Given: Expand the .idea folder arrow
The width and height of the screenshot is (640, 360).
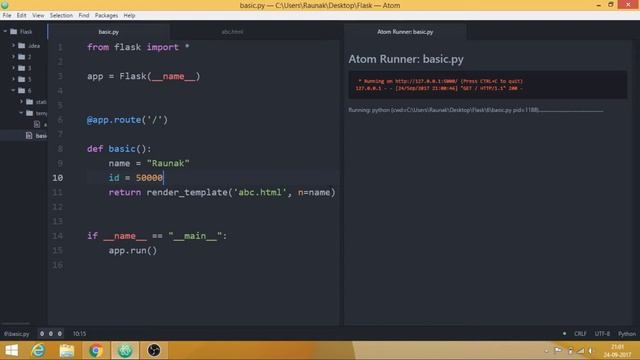Looking at the screenshot, I should (13, 45).
